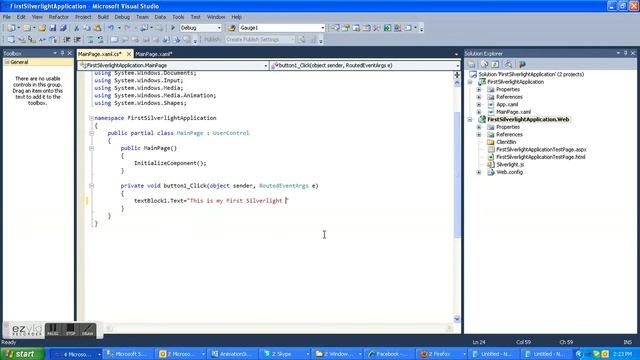Click the last Solution Explorer toolbar icon
The width and height of the screenshot is (640, 360).
click(x=522, y=64)
